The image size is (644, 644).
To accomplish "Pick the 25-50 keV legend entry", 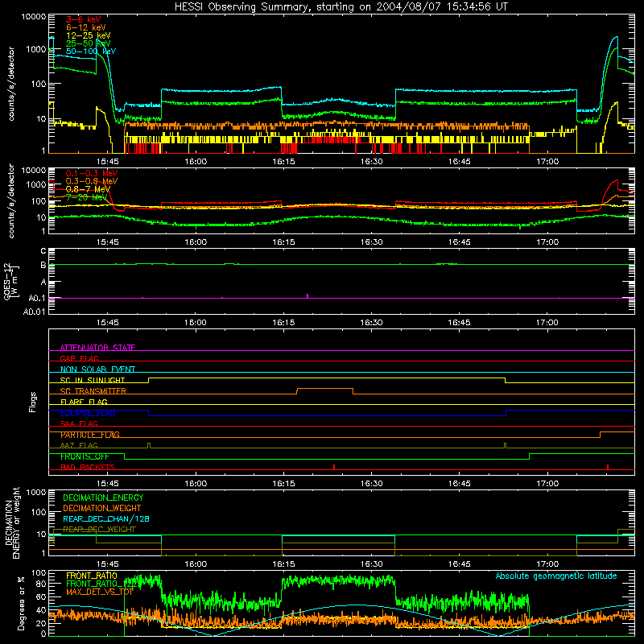I will tap(88, 43).
